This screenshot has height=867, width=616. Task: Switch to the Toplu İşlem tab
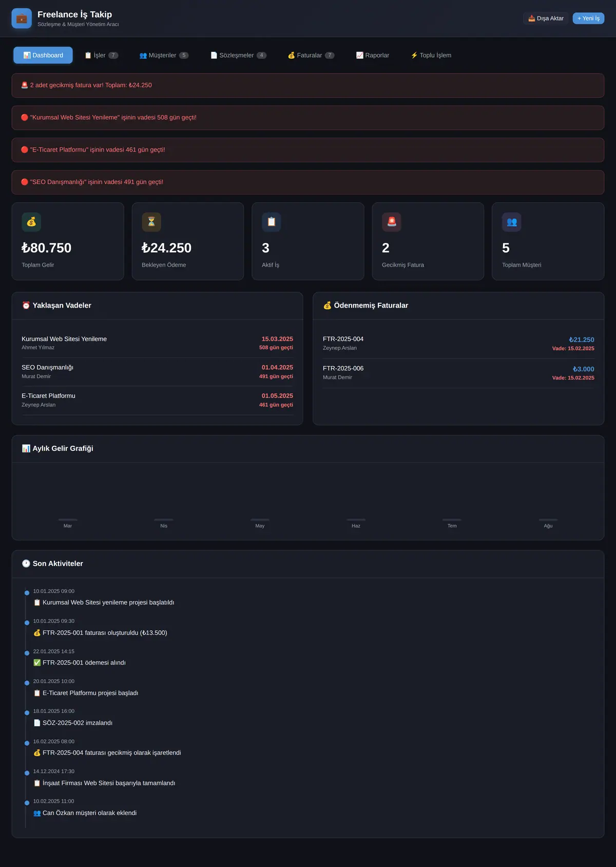click(431, 55)
